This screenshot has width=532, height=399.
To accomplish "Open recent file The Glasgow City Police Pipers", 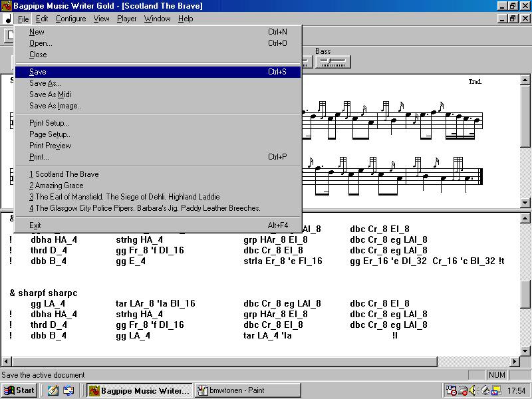I will pyautogui.click(x=158, y=207).
